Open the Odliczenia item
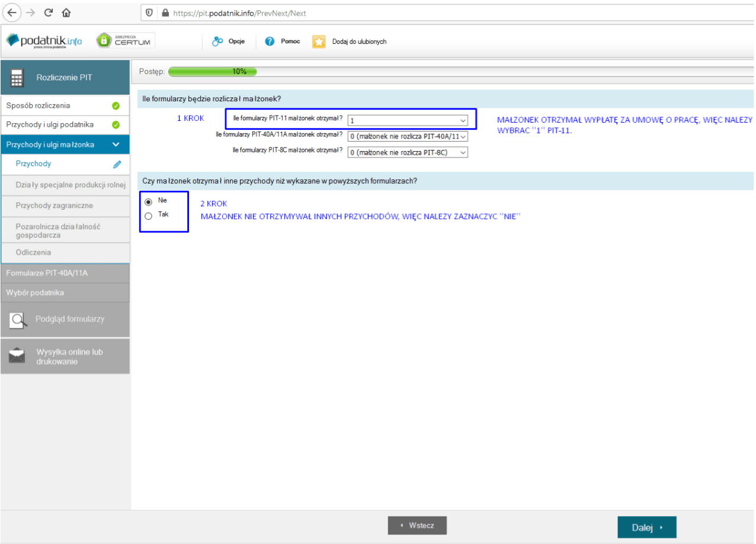The height and width of the screenshot is (544, 756). click(65, 252)
